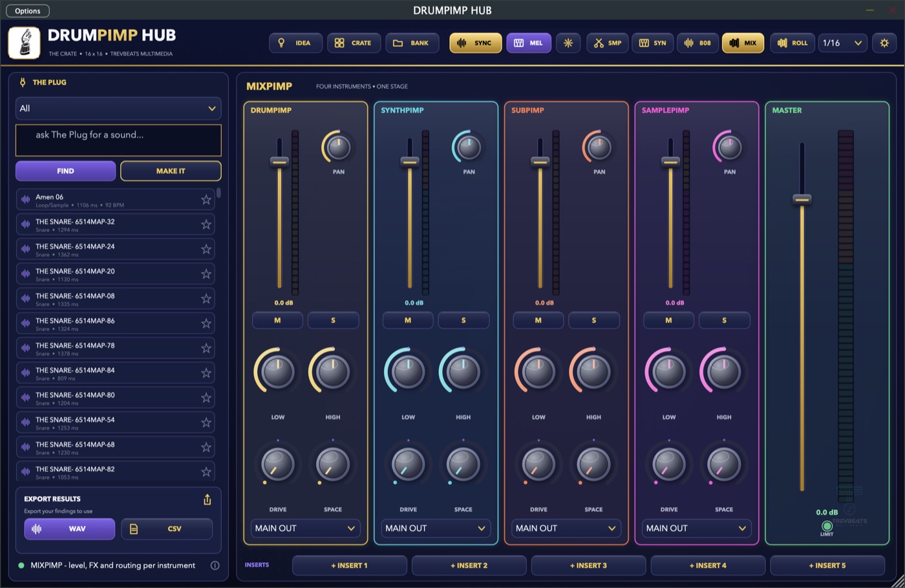Open SYNTHPIMP MAIN OUT routing dropdown

click(x=436, y=528)
